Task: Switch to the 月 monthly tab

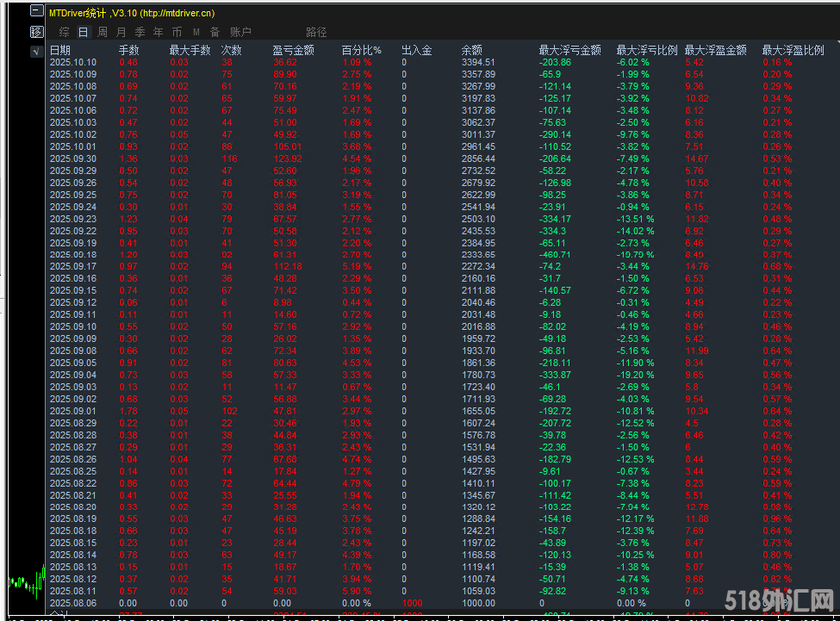Action: click(121, 31)
